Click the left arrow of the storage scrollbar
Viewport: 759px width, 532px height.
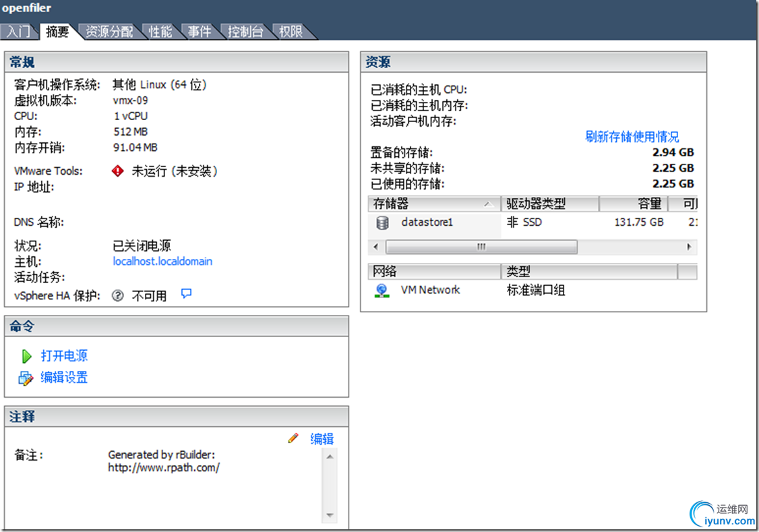(x=375, y=247)
